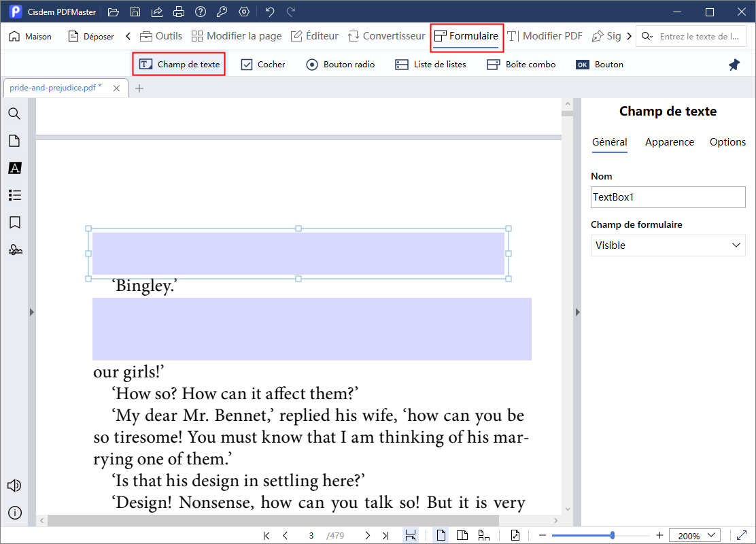
Task: Click the zoom slider handle
Action: (x=613, y=535)
